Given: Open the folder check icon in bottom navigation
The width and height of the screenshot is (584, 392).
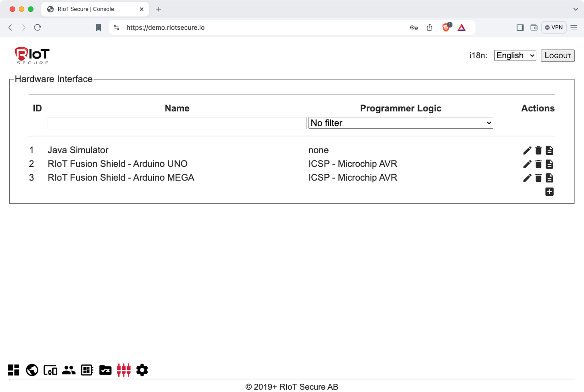Looking at the screenshot, I should pyautogui.click(x=105, y=370).
